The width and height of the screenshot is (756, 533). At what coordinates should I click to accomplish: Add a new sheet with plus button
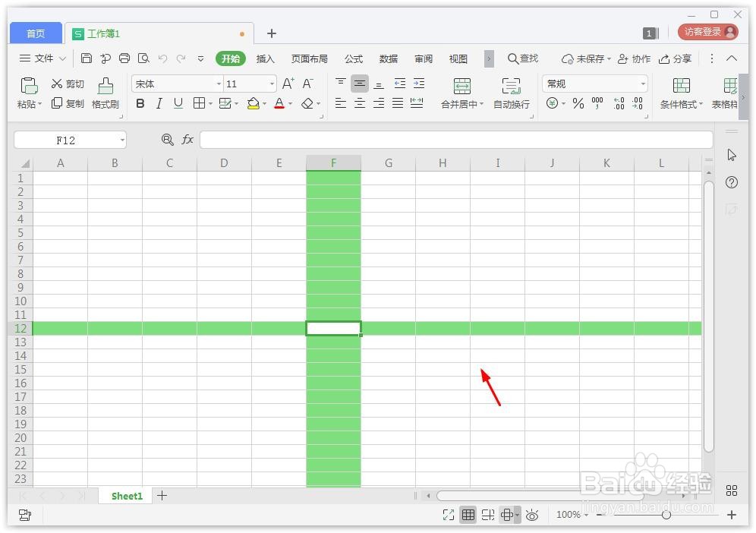(x=162, y=495)
